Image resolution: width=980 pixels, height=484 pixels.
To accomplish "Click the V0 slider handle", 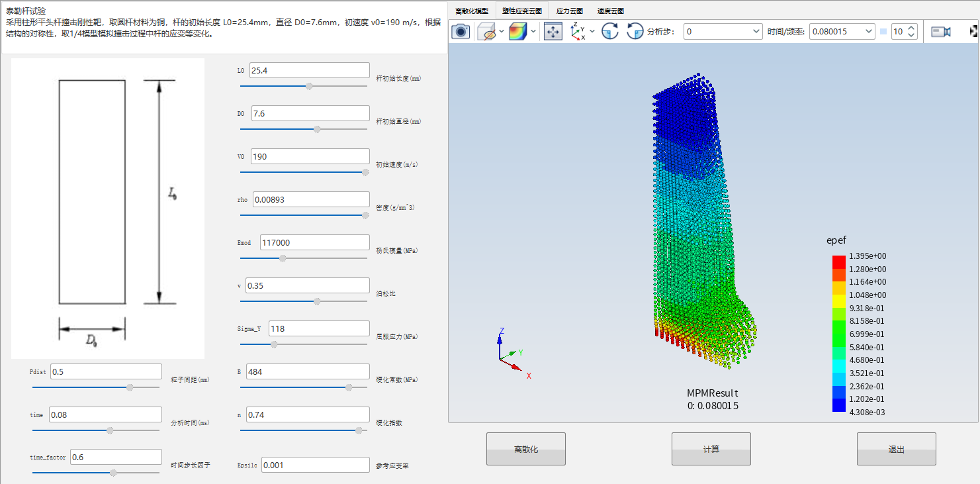I will (x=365, y=172).
